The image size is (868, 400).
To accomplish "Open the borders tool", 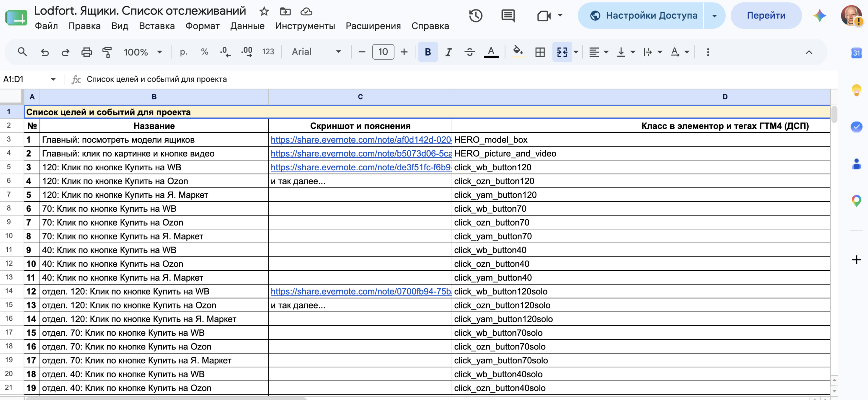I will coord(540,52).
